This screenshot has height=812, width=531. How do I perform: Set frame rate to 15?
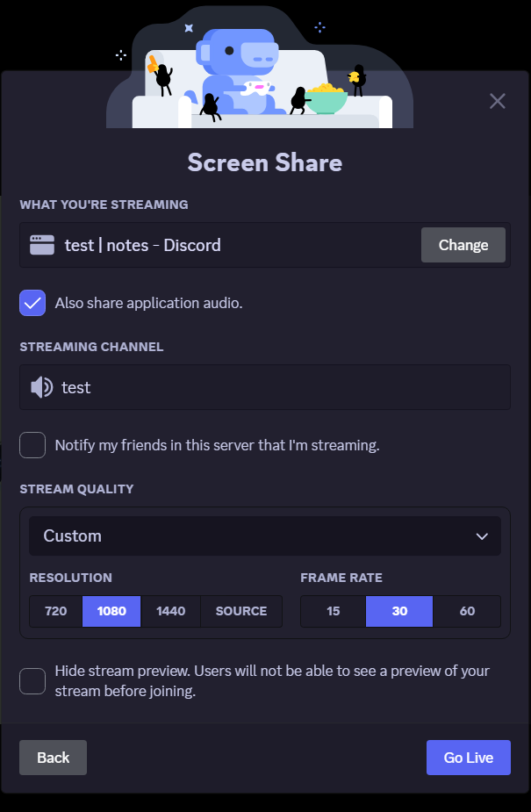pyautogui.click(x=333, y=611)
